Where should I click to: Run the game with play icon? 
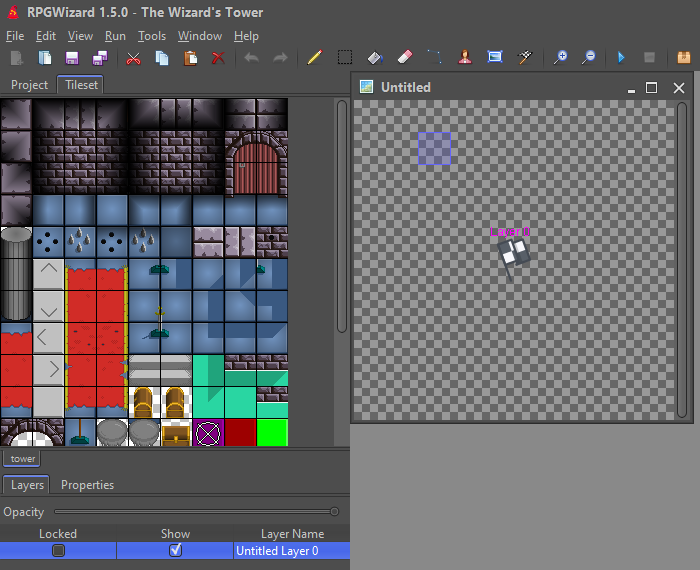pyautogui.click(x=621, y=58)
